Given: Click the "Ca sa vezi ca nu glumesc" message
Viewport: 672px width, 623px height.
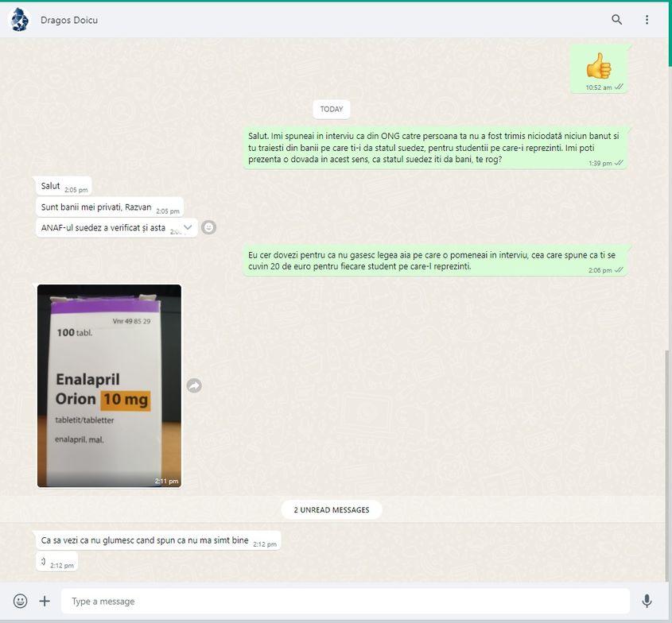Looking at the screenshot, I should [x=145, y=540].
